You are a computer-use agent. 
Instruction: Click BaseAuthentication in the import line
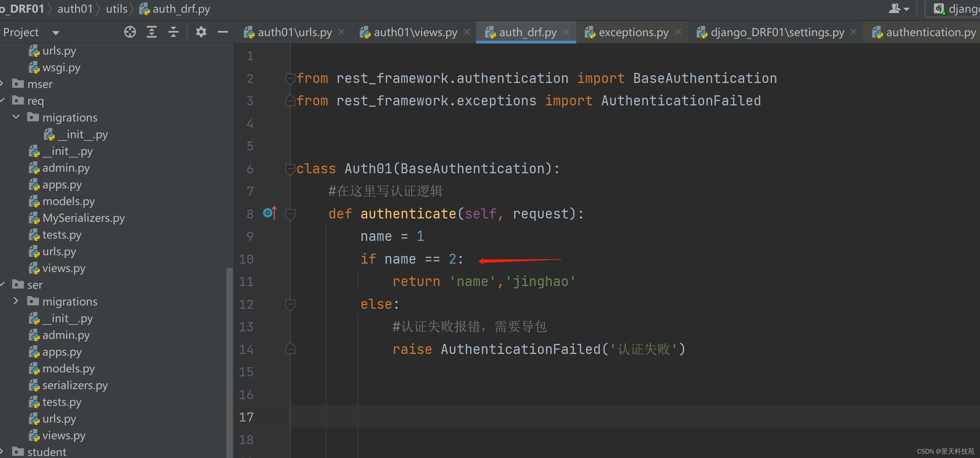click(x=705, y=78)
